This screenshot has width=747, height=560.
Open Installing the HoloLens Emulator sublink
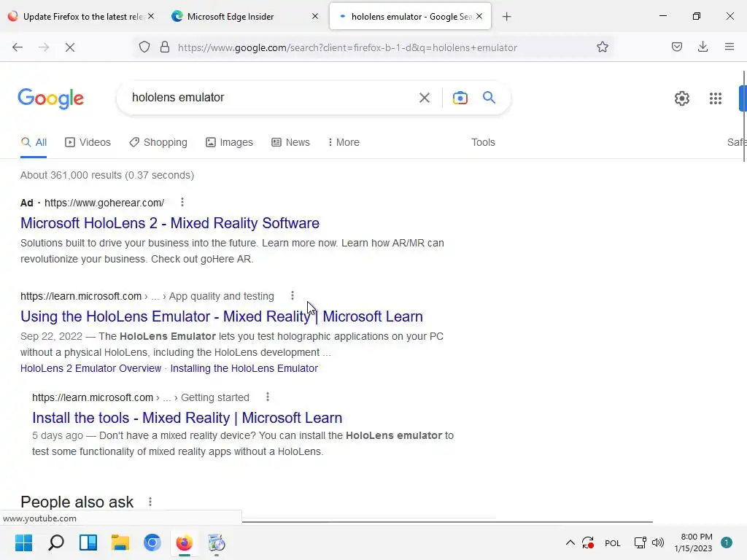point(244,368)
